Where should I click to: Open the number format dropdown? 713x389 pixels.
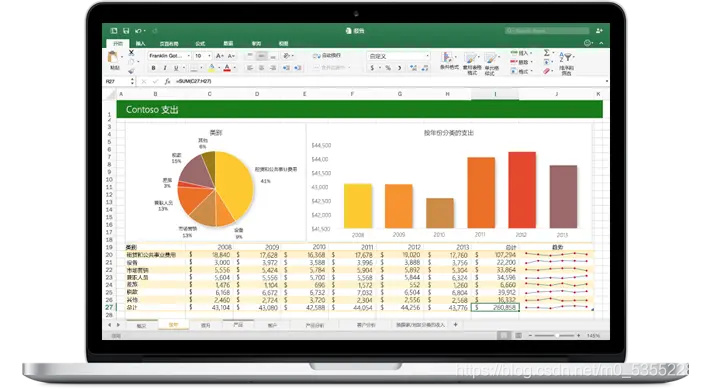398,56
